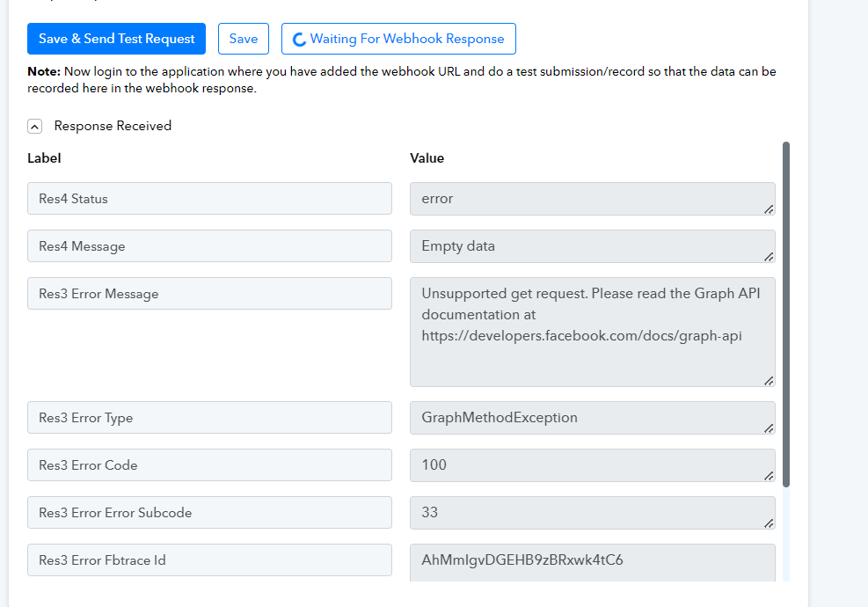Image resolution: width=868 pixels, height=607 pixels.
Task: Collapse the Response Received section
Action: pos(34,127)
